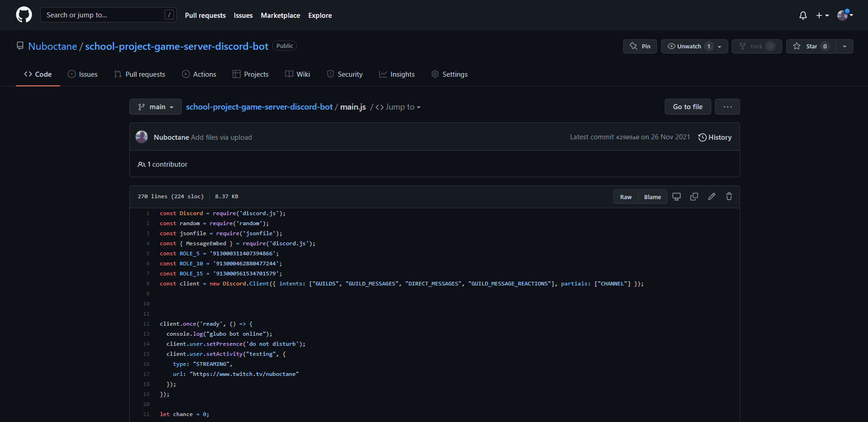Open the main branch selector dropdown
The image size is (868, 422).
[155, 106]
